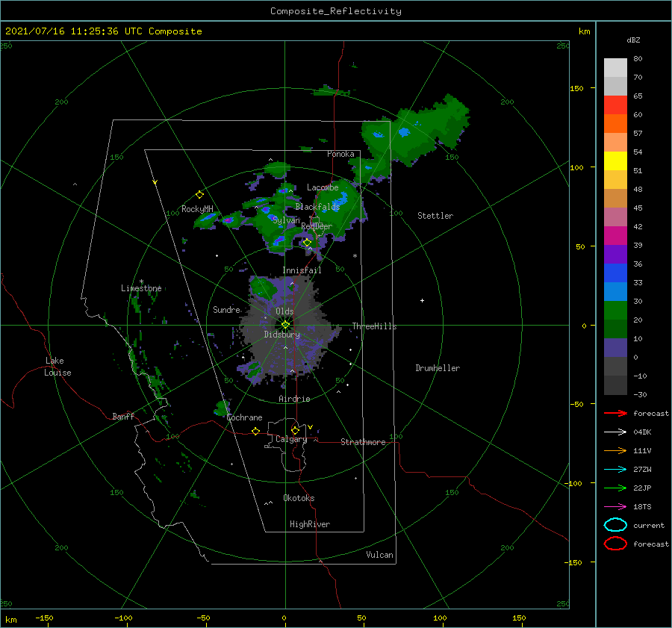
Task: Click the Sylvan label on the map
Action: tap(286, 220)
